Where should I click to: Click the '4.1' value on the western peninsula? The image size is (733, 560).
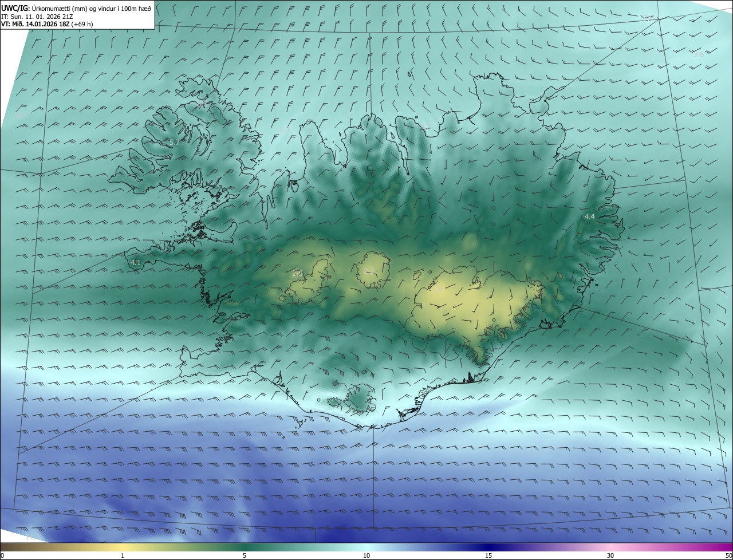[x=136, y=262]
